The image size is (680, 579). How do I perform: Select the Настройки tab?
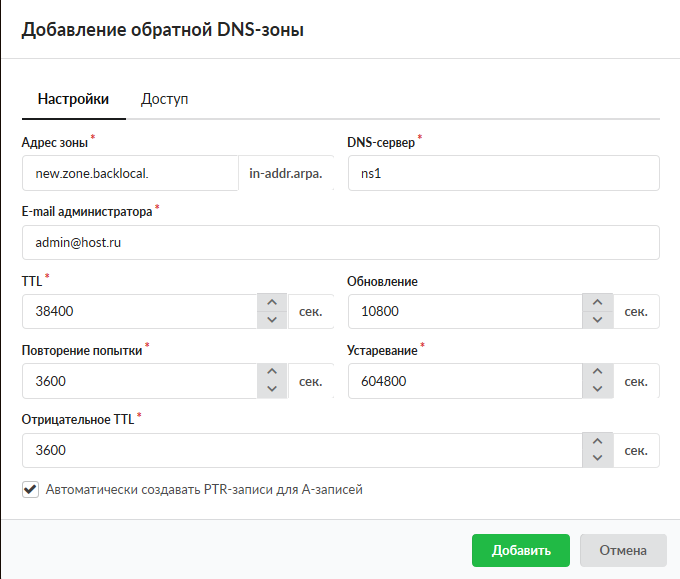click(73, 99)
